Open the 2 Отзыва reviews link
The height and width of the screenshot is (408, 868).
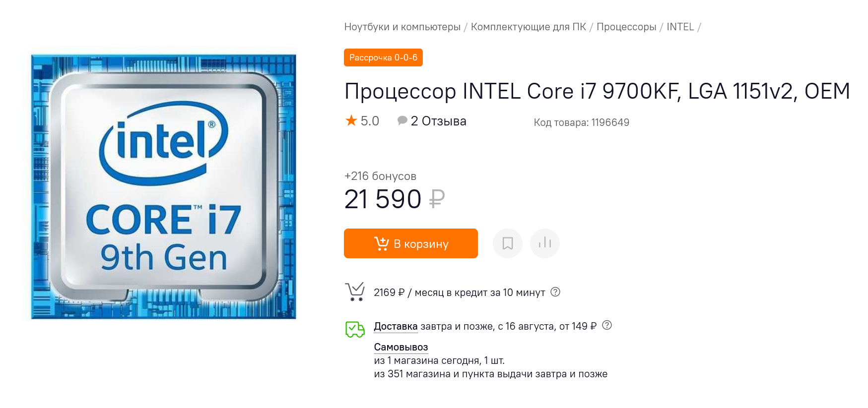point(438,121)
